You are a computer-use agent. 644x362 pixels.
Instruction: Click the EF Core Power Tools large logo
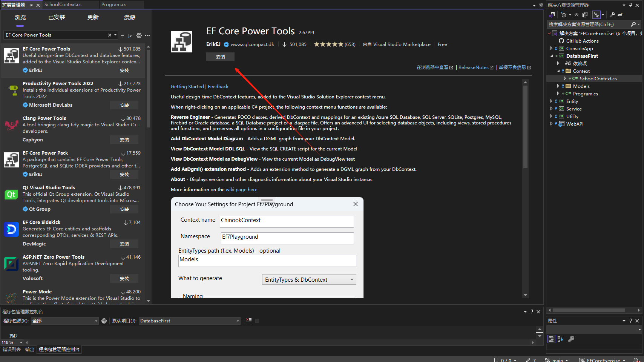(x=181, y=41)
